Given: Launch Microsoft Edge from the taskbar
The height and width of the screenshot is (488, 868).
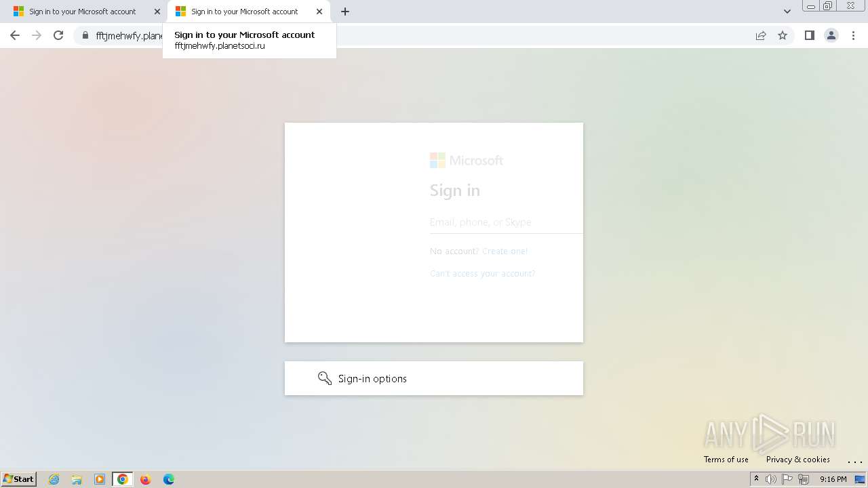Looking at the screenshot, I should tap(169, 479).
